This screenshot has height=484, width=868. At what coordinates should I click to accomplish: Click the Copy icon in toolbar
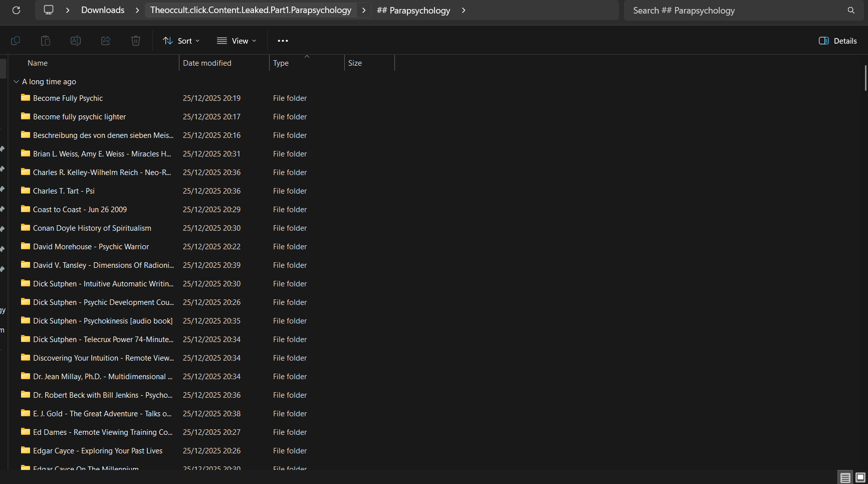(16, 41)
